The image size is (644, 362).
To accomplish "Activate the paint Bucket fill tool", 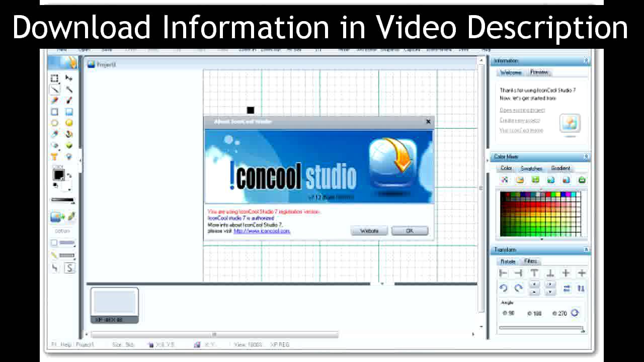I will click(69, 134).
